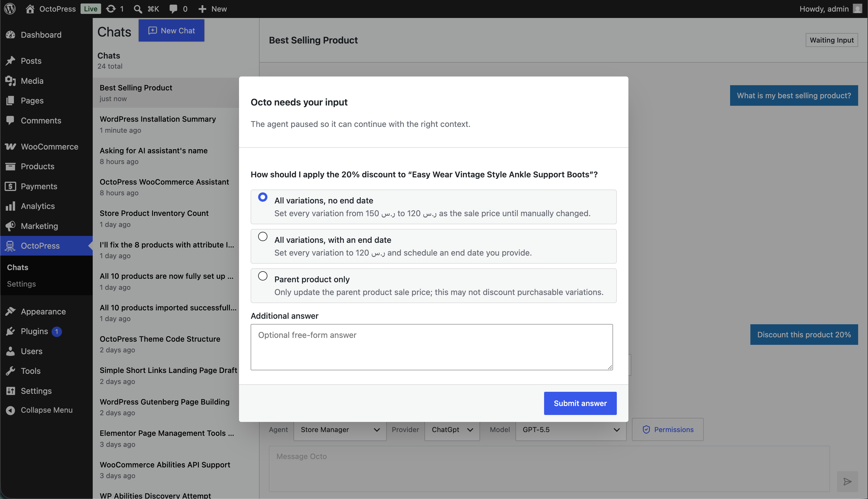This screenshot has width=868, height=499.
Task: Click the Analytics bar chart icon
Action: click(x=10, y=206)
